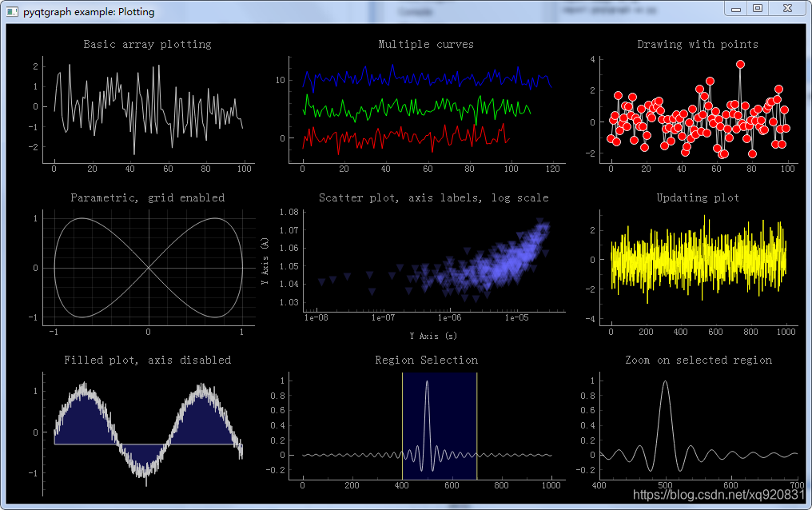Viewport: 812px width, 510px height.
Task: Click the left edge line of the Region Selection plot
Action: pyautogui.click(x=402, y=425)
